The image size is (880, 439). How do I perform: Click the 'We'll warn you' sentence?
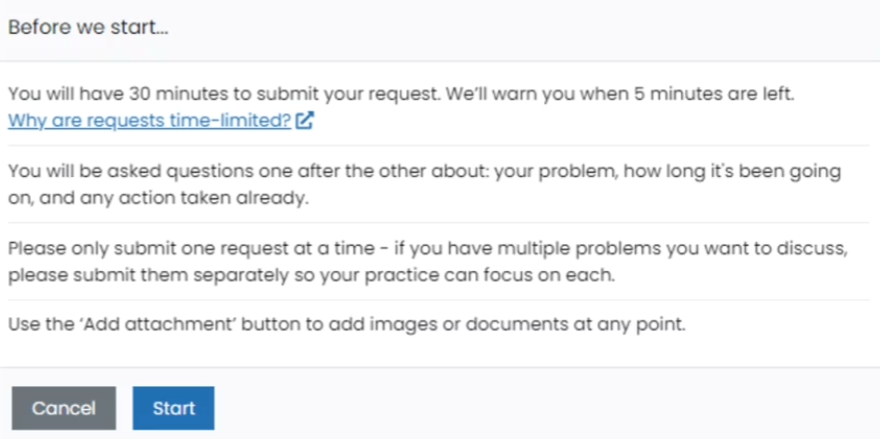620,94
